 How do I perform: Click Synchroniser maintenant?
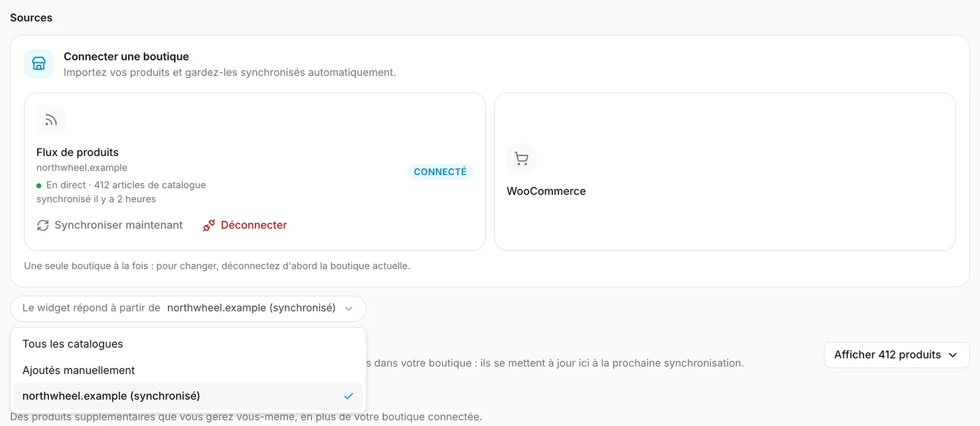coord(110,225)
